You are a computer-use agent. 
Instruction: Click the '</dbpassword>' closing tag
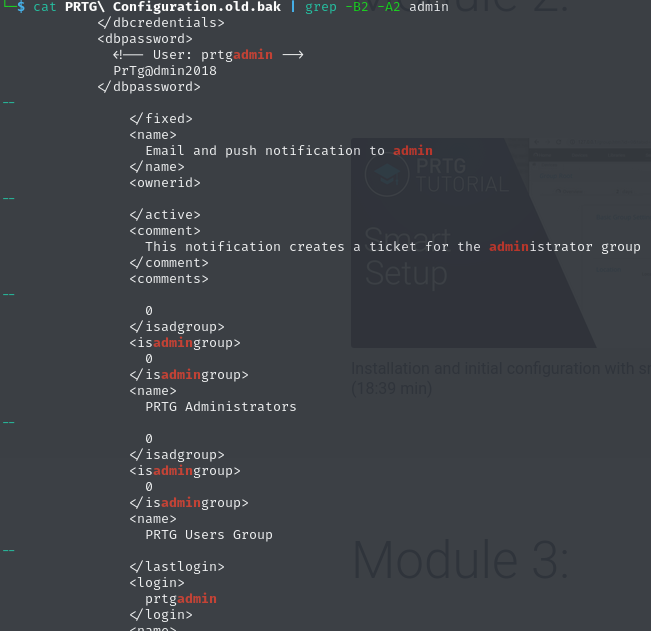tap(149, 87)
